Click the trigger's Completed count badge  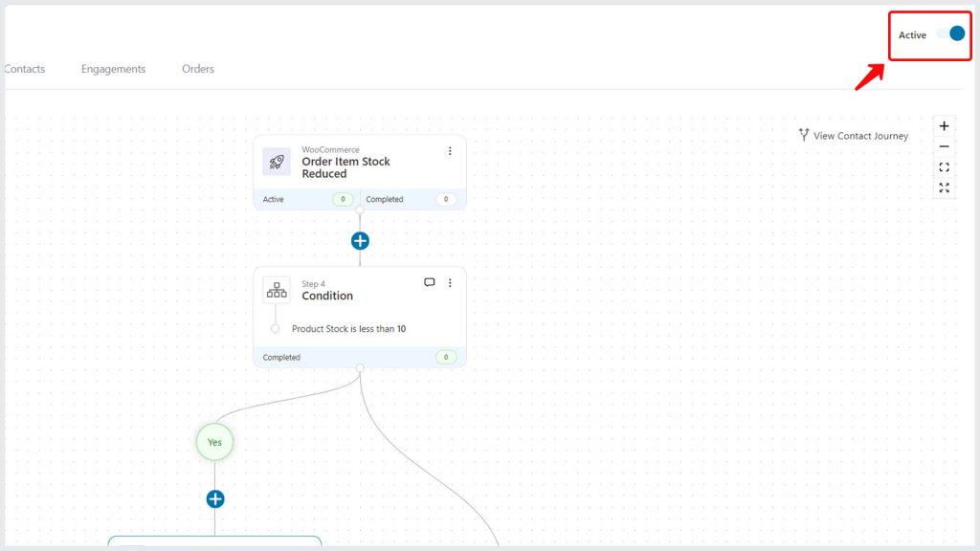[x=446, y=199]
